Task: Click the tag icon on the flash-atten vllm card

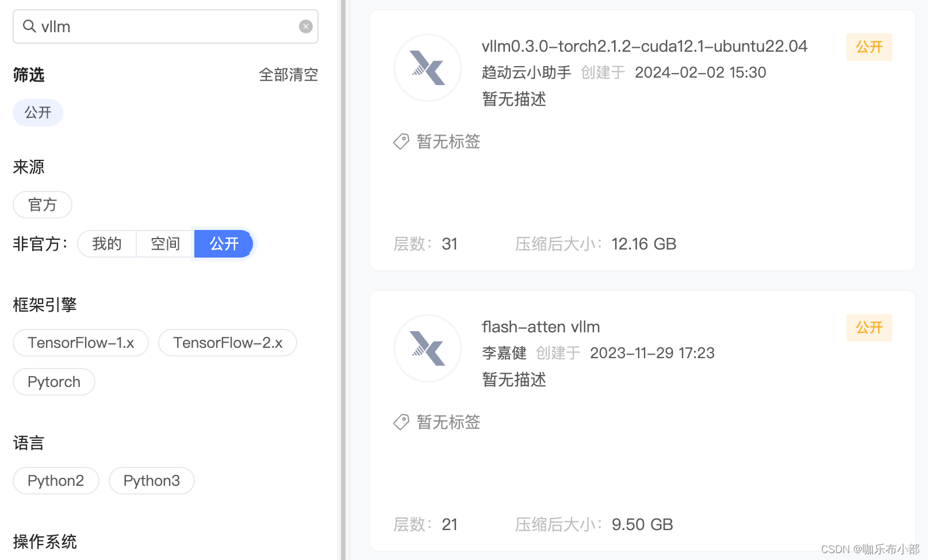Action: click(x=401, y=422)
